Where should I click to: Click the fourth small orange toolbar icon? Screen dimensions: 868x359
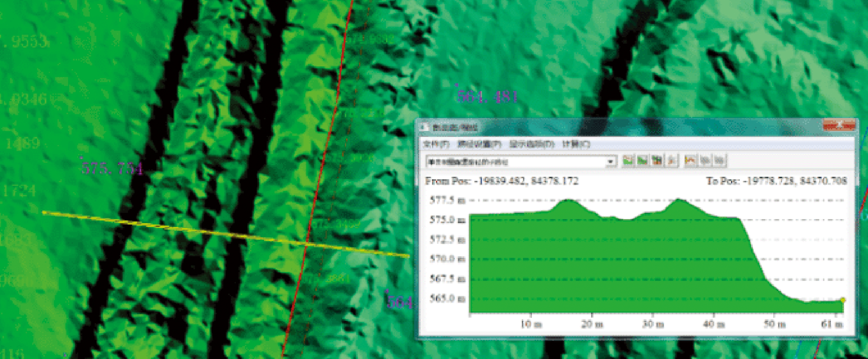tap(672, 161)
